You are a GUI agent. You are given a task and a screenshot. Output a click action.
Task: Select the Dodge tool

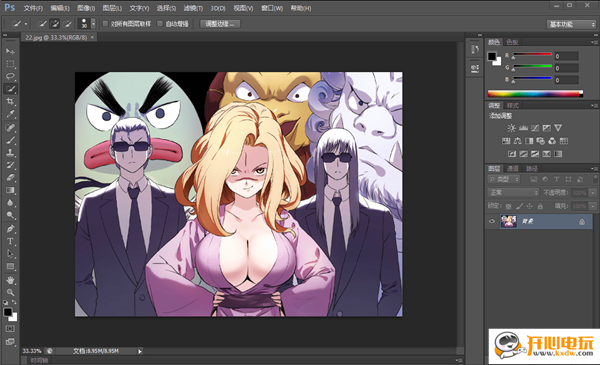tap(10, 215)
